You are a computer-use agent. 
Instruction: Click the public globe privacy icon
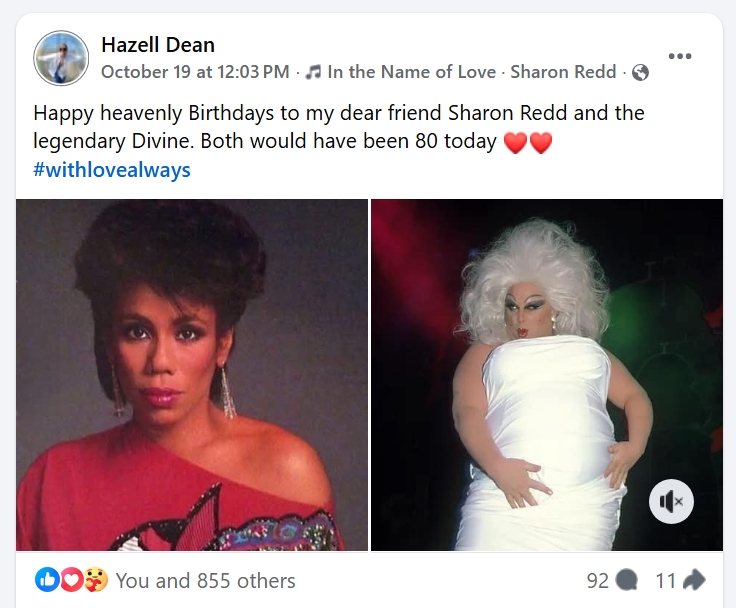coord(641,72)
